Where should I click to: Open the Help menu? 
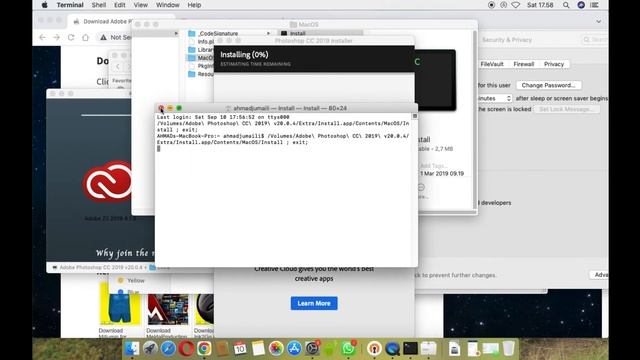(x=194, y=5)
